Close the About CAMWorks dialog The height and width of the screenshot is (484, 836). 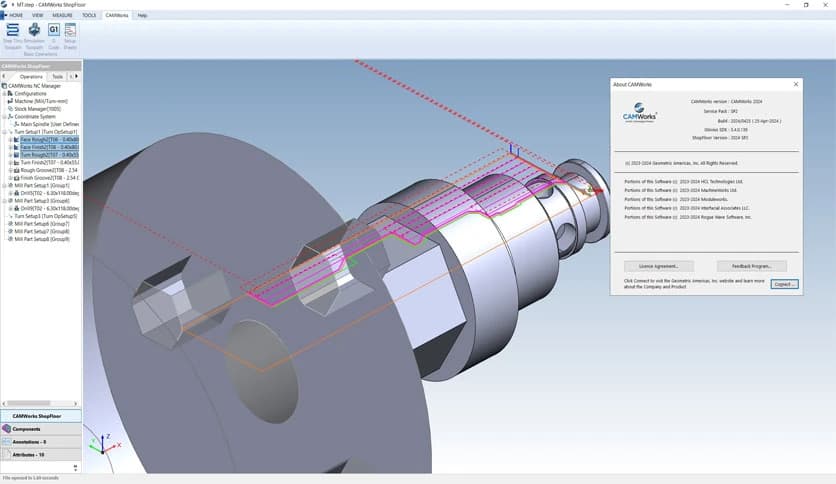796,84
